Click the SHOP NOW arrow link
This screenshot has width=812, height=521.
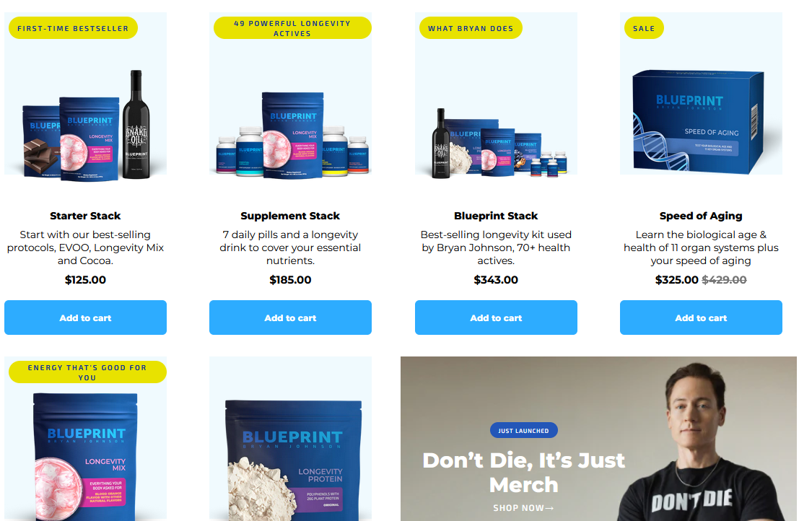(x=523, y=508)
